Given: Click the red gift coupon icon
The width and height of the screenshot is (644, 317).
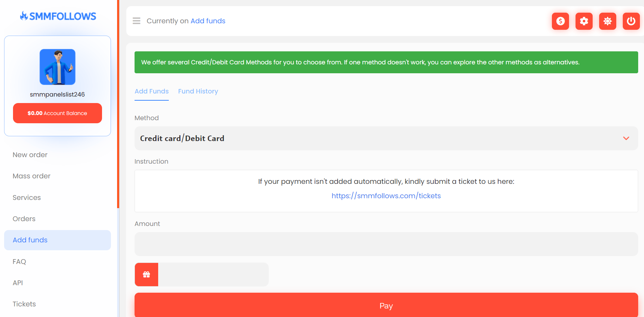Looking at the screenshot, I should (x=147, y=275).
